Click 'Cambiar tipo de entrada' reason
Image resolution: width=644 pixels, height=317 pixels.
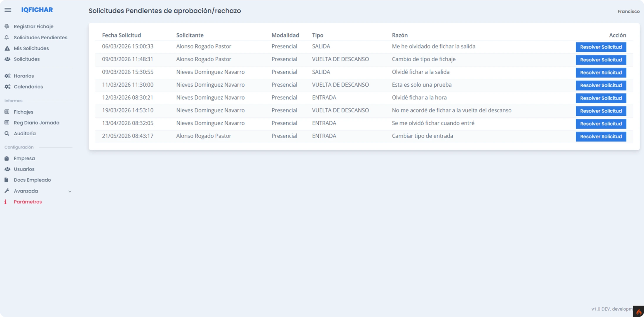422,136
